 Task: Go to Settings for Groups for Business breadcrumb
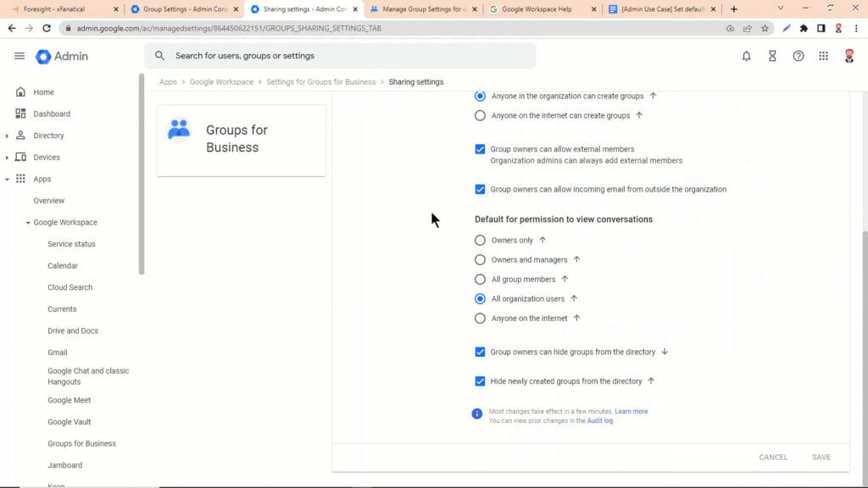[321, 82]
